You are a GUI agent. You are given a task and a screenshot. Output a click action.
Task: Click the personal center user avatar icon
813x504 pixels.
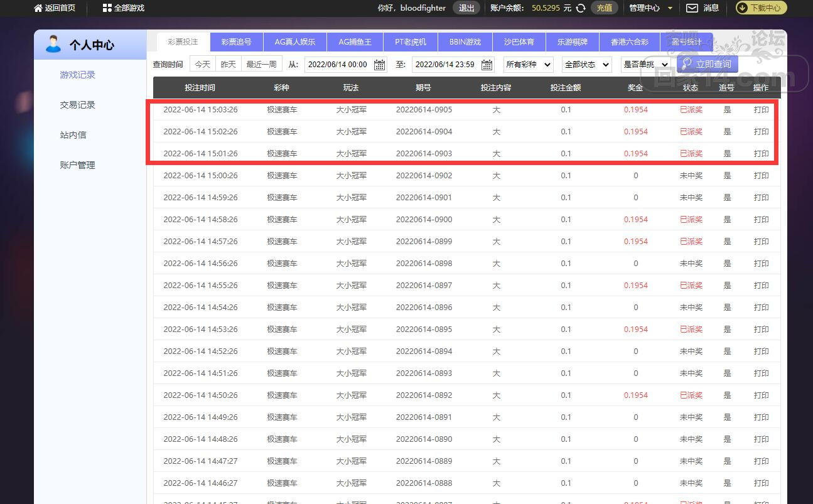coord(53,45)
